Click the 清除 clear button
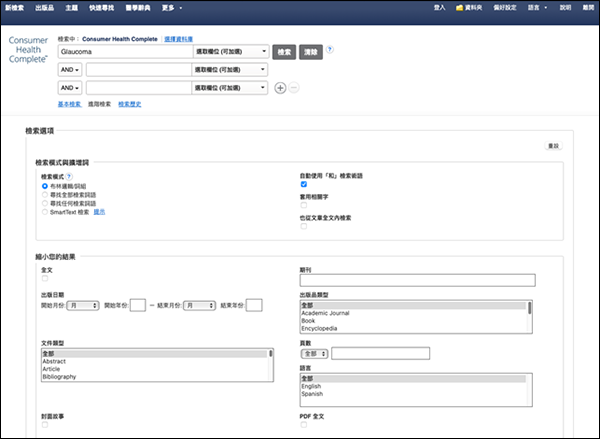This screenshot has width=600, height=439. click(x=311, y=52)
